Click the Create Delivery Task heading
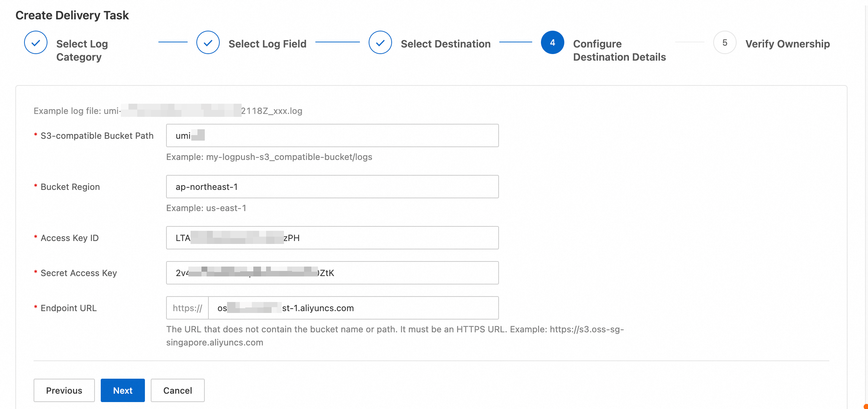Viewport: 868px width, 409px height. point(72,15)
